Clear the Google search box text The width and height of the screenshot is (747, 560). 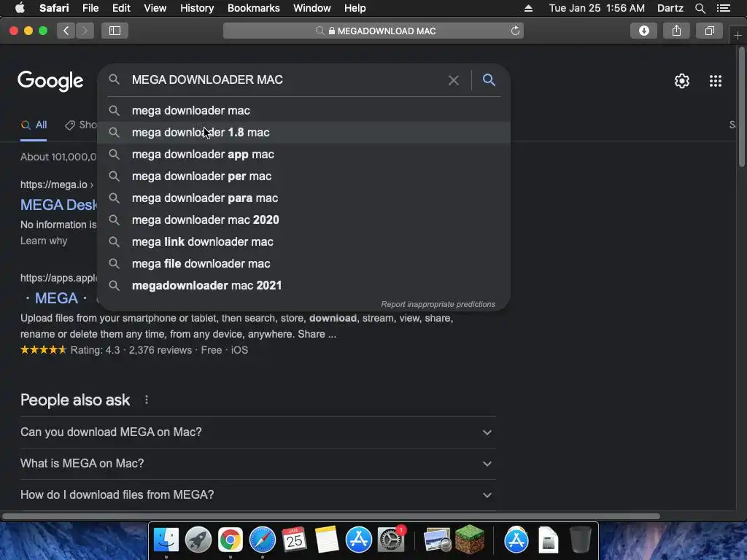454,80
